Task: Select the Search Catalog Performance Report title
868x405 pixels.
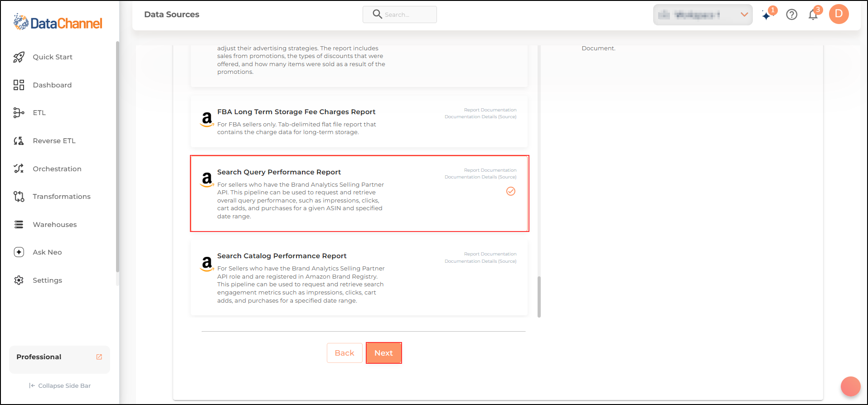Action: (282, 256)
